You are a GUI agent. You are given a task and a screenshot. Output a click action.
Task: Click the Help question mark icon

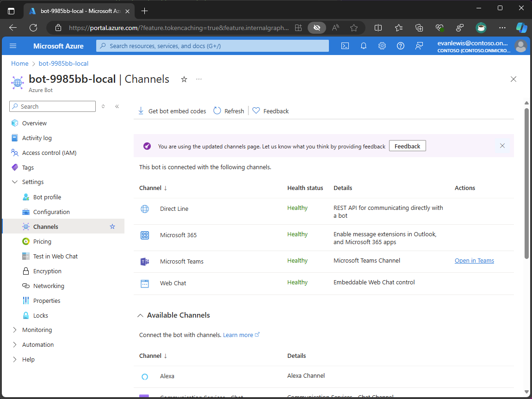[401, 46]
